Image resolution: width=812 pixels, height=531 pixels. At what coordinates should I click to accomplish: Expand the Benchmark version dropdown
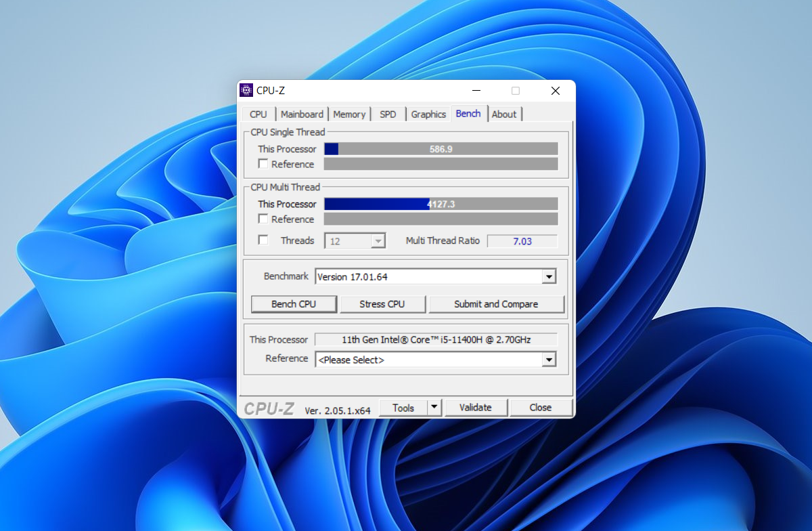click(x=549, y=277)
